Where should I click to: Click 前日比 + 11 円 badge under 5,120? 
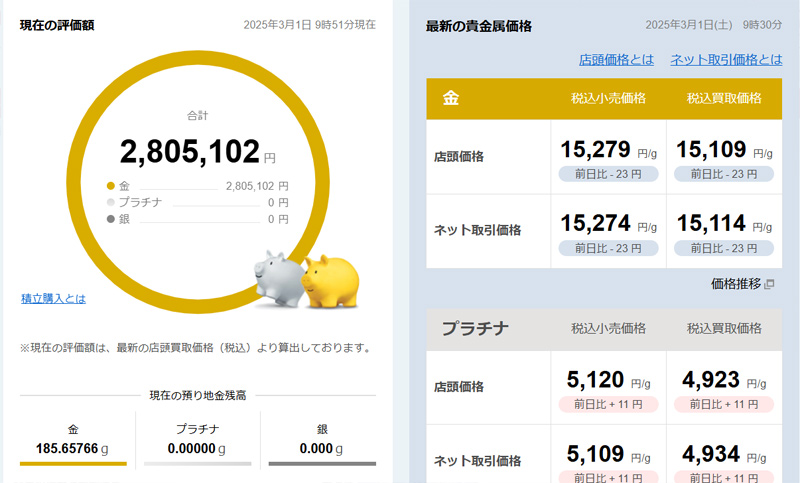tap(608, 404)
